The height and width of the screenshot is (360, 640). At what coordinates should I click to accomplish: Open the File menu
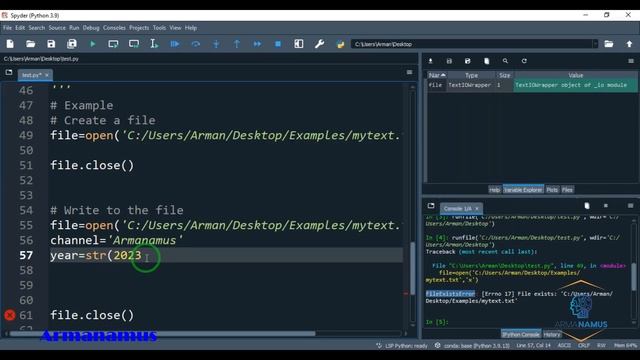pos(7,28)
